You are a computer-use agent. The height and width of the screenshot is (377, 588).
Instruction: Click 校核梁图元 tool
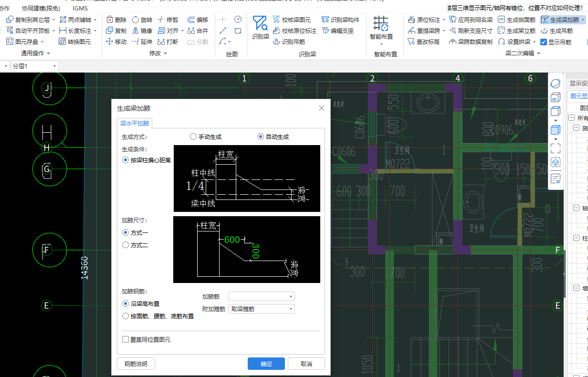click(x=292, y=20)
